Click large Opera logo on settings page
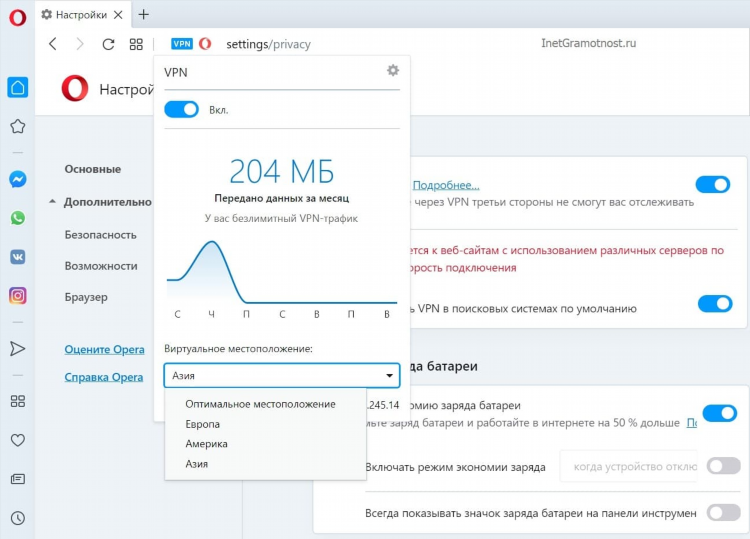The image size is (750, 539). pos(75,88)
